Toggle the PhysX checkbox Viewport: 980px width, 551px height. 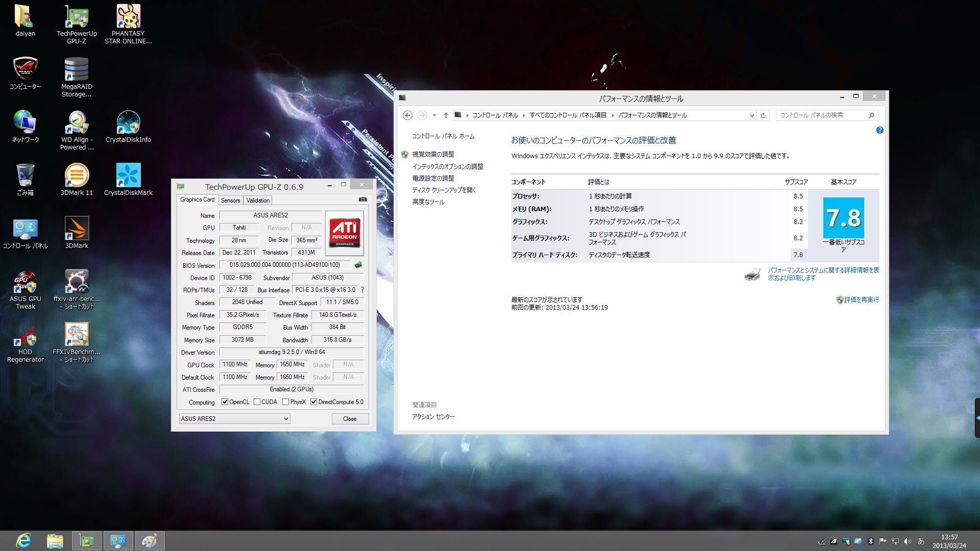286,402
